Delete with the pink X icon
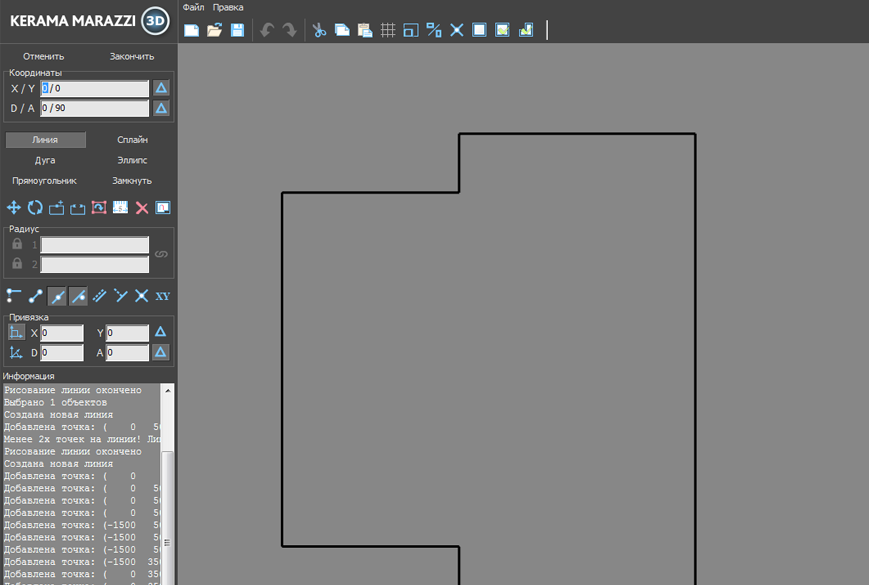The width and height of the screenshot is (869, 585). pyautogui.click(x=142, y=208)
